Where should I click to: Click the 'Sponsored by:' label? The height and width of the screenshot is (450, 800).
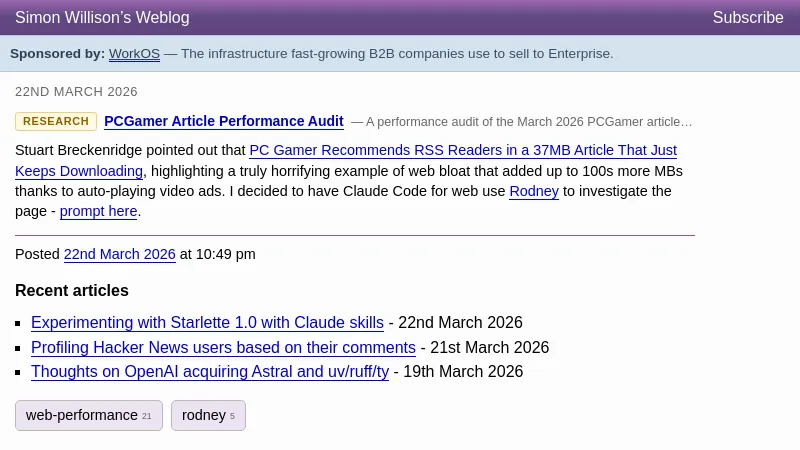57,54
